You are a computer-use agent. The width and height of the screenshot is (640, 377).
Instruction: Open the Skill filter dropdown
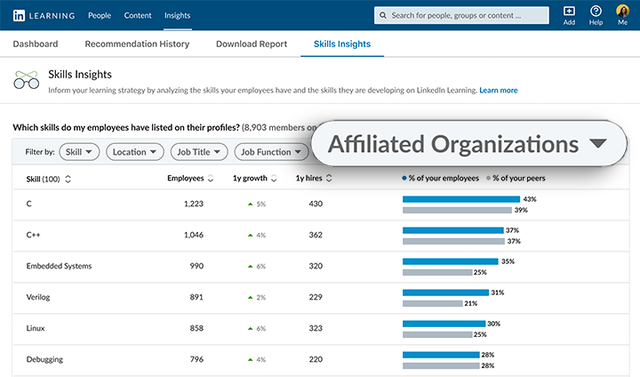tap(79, 152)
